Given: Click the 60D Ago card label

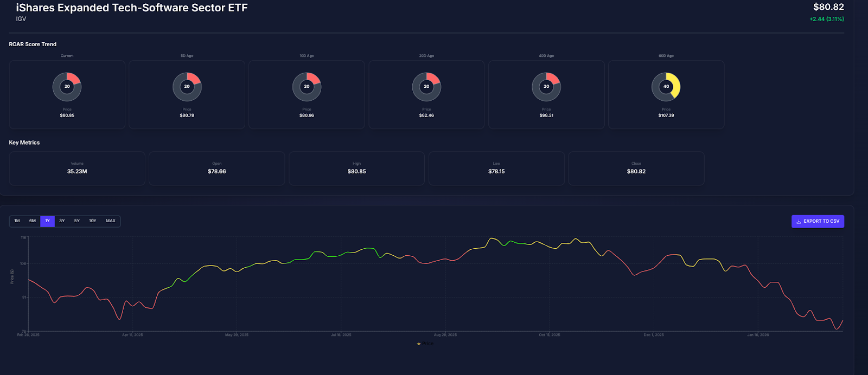Looking at the screenshot, I should coord(666,56).
